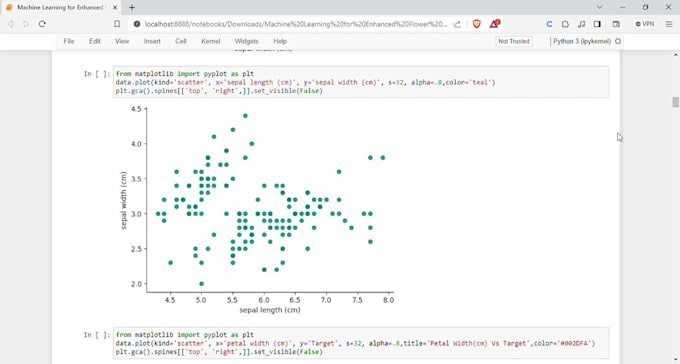This screenshot has height=364, width=680.
Task: Click the Python 3 (ipykernel) label
Action: pyautogui.click(x=582, y=41)
